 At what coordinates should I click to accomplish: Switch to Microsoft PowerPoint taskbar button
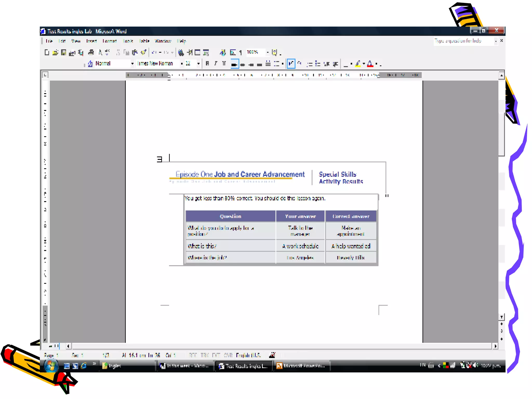coord(301,366)
